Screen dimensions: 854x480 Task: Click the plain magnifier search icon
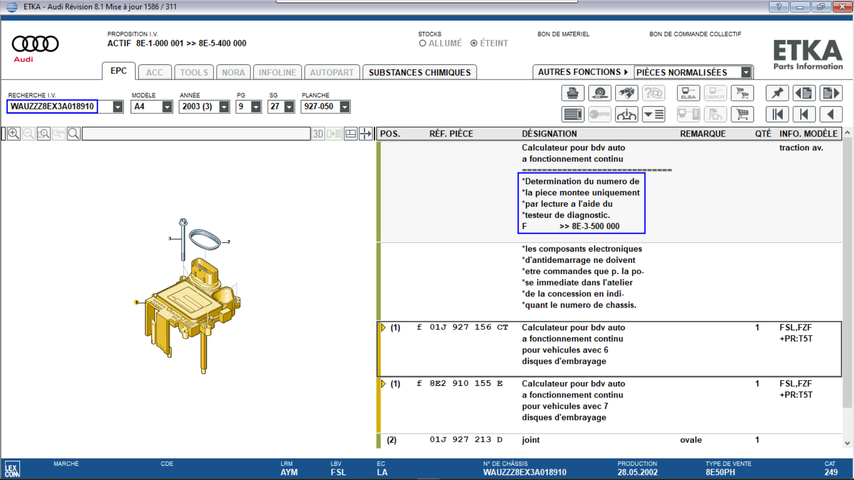(x=74, y=133)
